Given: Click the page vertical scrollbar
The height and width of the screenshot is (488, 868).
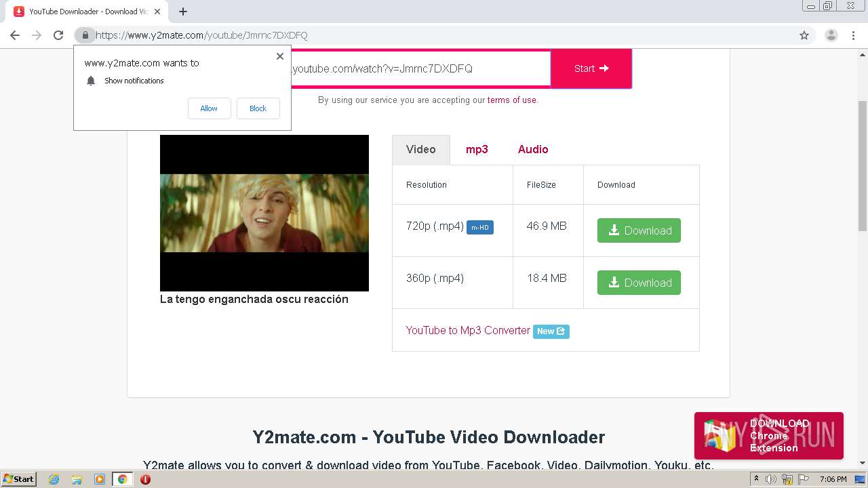Looking at the screenshot, I should click(863, 166).
